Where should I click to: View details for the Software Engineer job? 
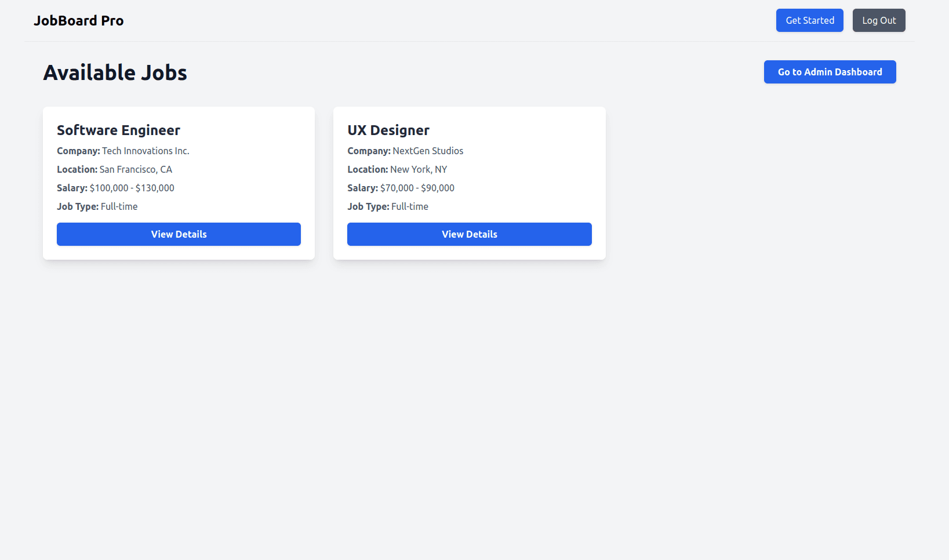pyautogui.click(x=179, y=234)
